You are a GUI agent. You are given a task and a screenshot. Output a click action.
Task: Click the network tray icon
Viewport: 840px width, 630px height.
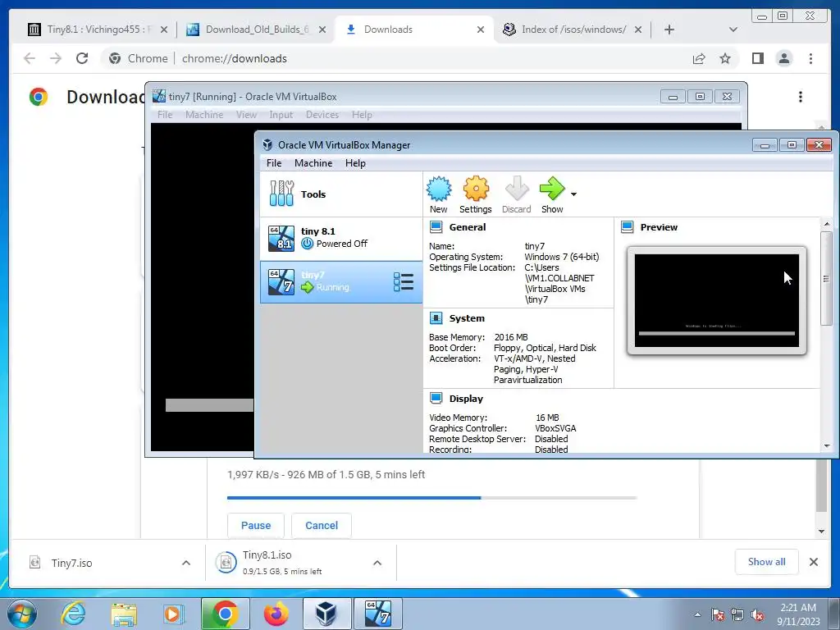point(737,614)
